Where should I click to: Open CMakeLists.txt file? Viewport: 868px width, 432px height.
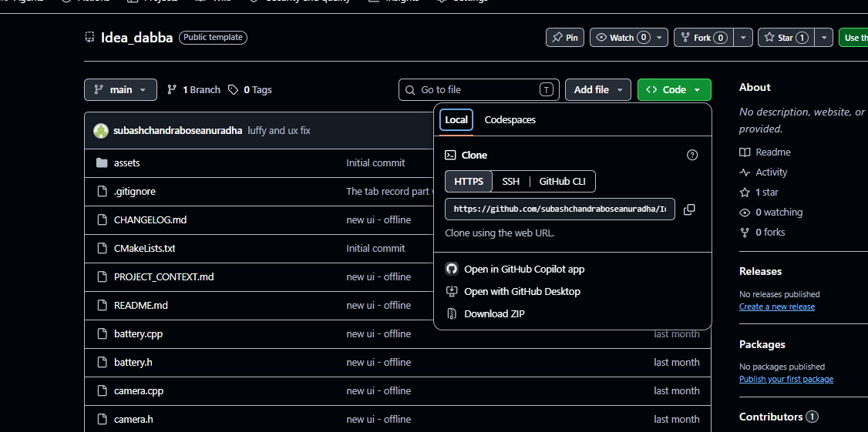click(x=144, y=249)
